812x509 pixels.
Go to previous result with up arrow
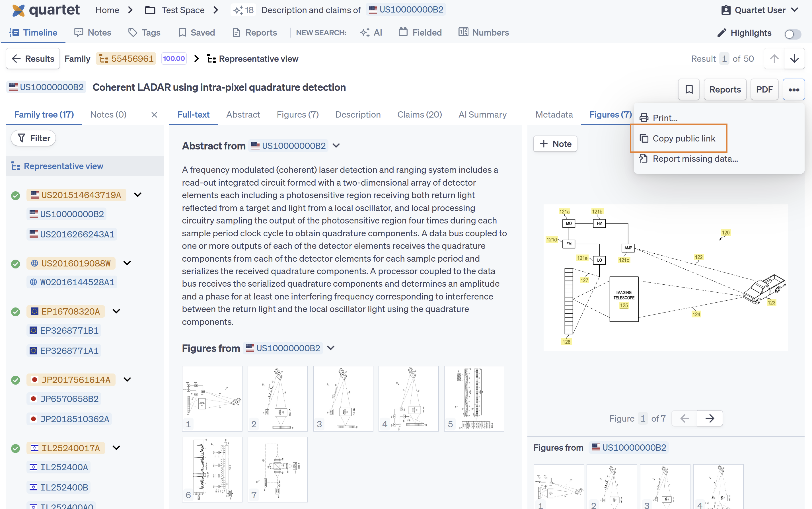pyautogui.click(x=774, y=59)
